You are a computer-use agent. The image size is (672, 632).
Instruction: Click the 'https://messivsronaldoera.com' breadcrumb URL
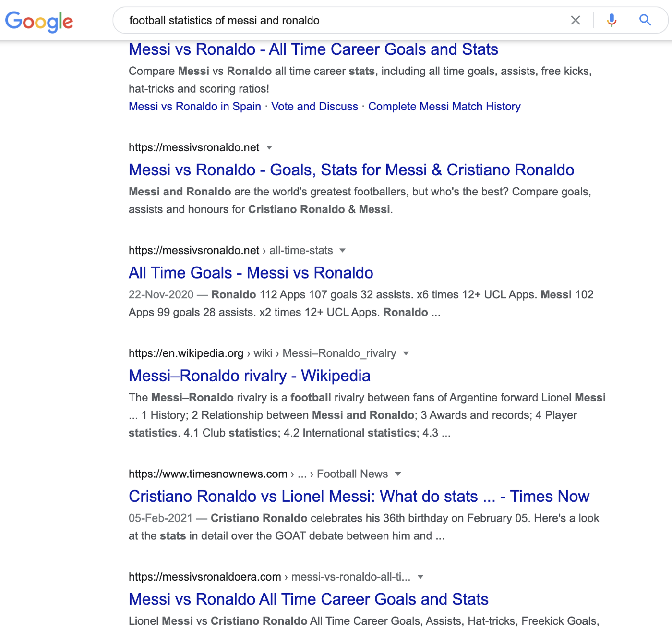pyautogui.click(x=205, y=577)
